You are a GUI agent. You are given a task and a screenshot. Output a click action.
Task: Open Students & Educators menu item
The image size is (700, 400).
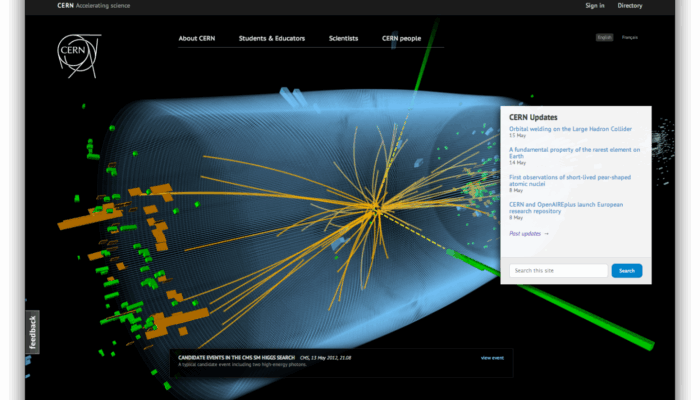coord(272,38)
